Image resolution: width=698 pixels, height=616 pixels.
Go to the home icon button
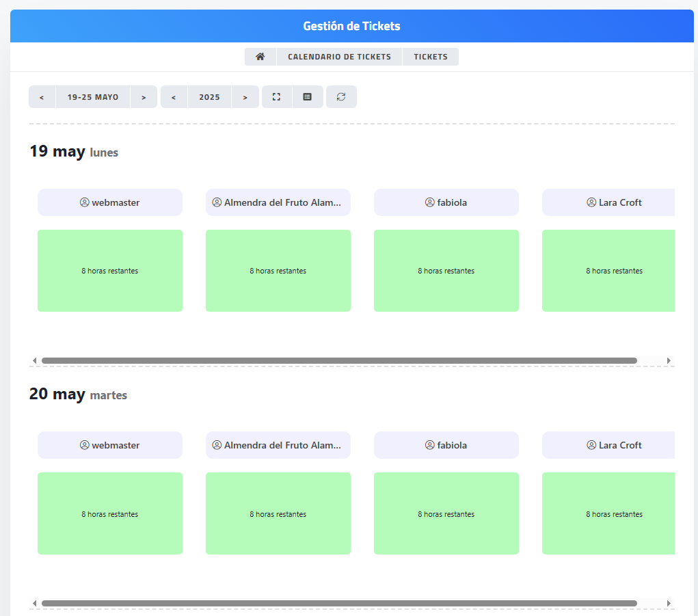[260, 57]
